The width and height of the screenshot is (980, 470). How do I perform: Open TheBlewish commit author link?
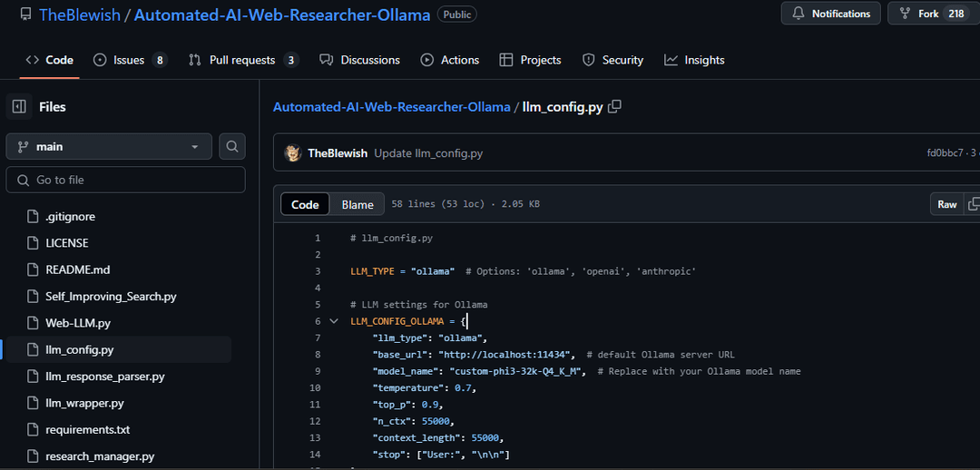pyautogui.click(x=338, y=153)
